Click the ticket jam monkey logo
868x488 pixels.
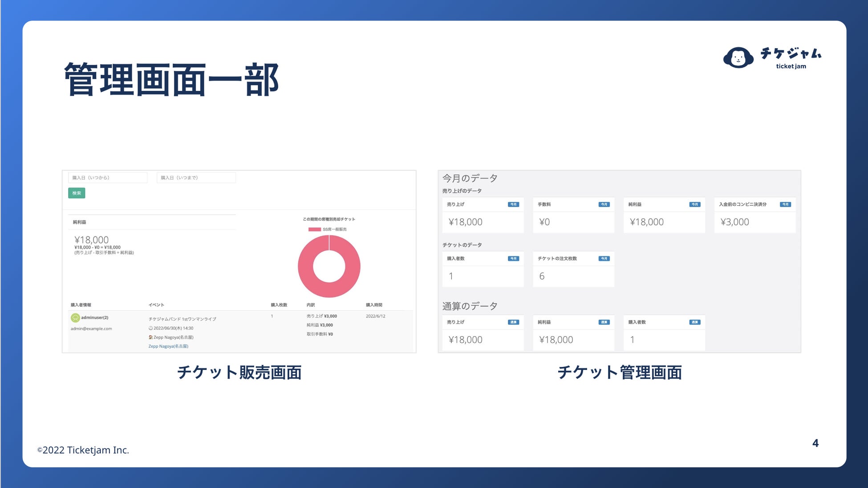point(738,57)
